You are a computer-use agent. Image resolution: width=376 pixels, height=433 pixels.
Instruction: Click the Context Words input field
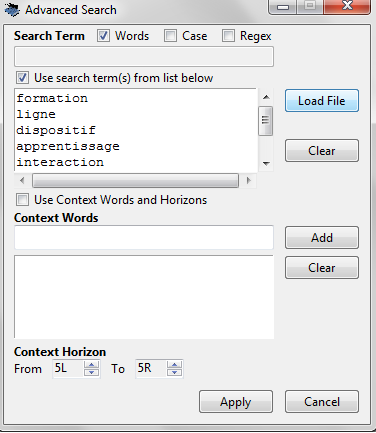[x=144, y=237]
